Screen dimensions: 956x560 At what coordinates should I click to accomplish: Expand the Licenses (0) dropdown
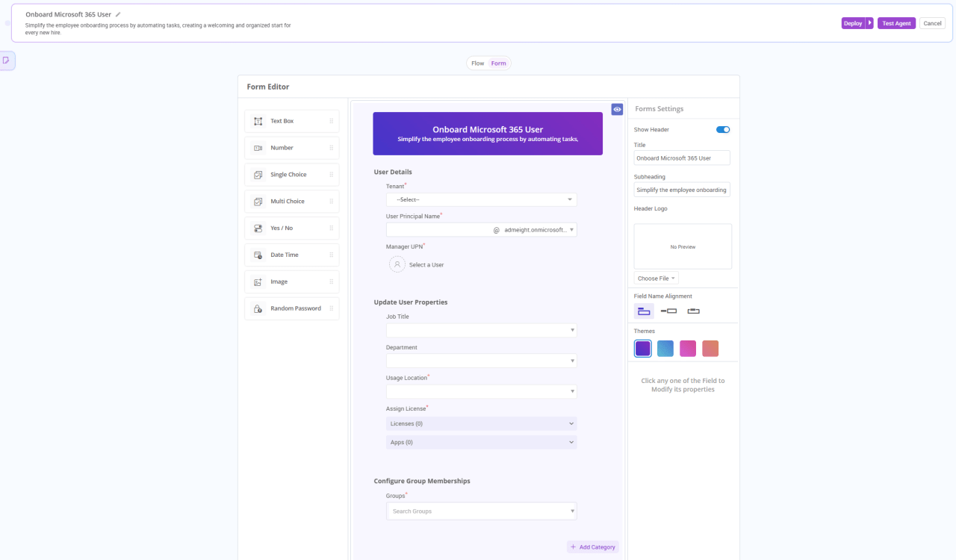point(481,424)
